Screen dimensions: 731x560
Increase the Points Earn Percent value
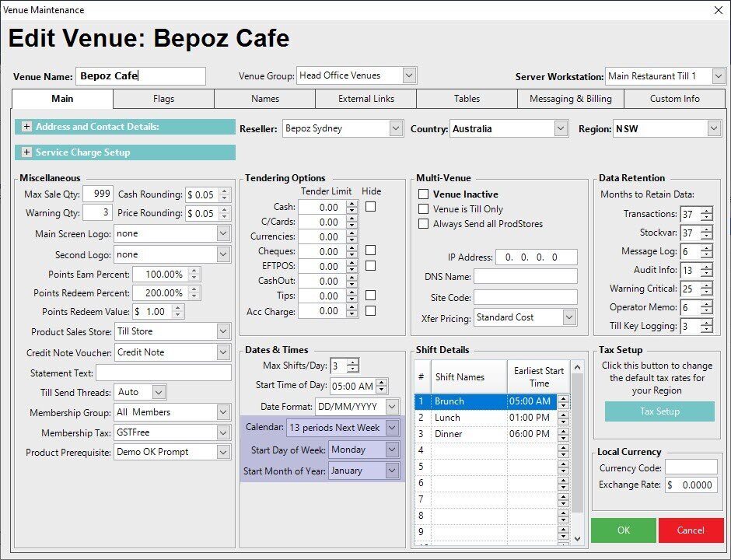point(194,271)
